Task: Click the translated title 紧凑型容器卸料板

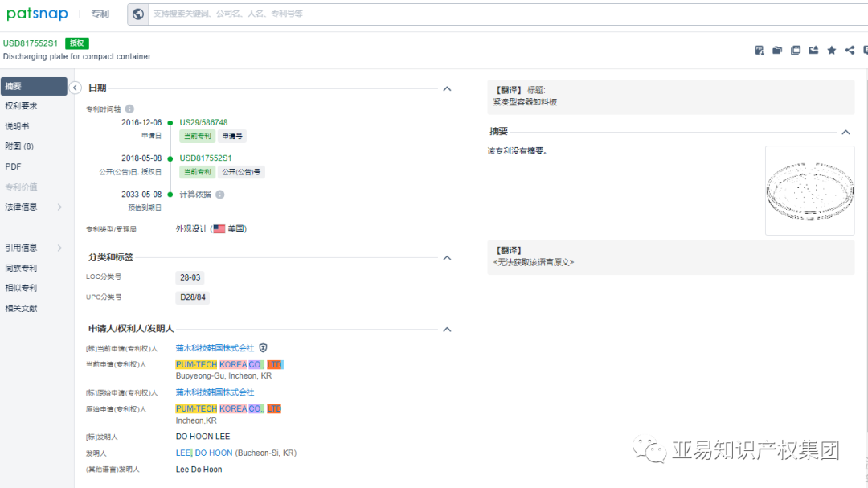Action: pos(525,102)
